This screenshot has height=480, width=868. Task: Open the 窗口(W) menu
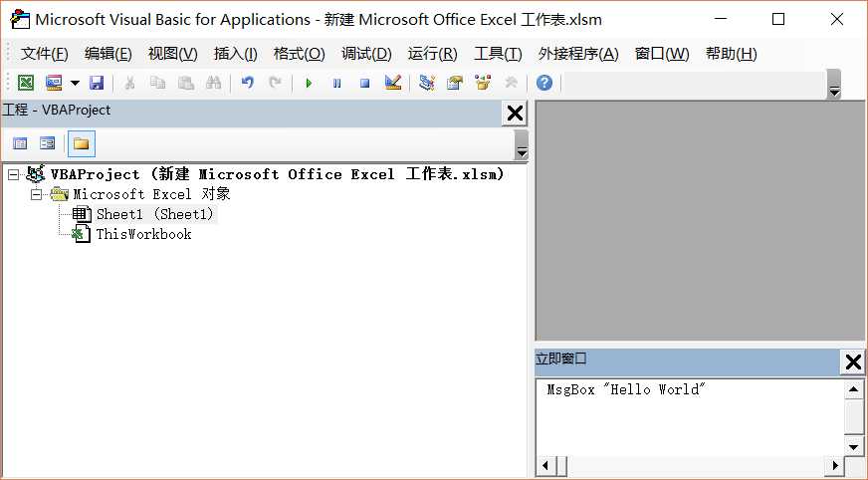coord(662,54)
